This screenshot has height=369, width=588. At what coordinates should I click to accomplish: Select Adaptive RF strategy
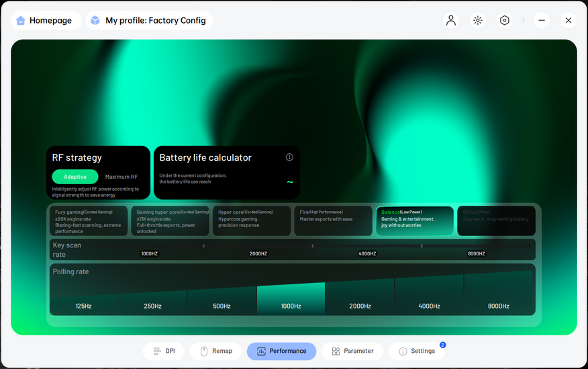(x=75, y=177)
